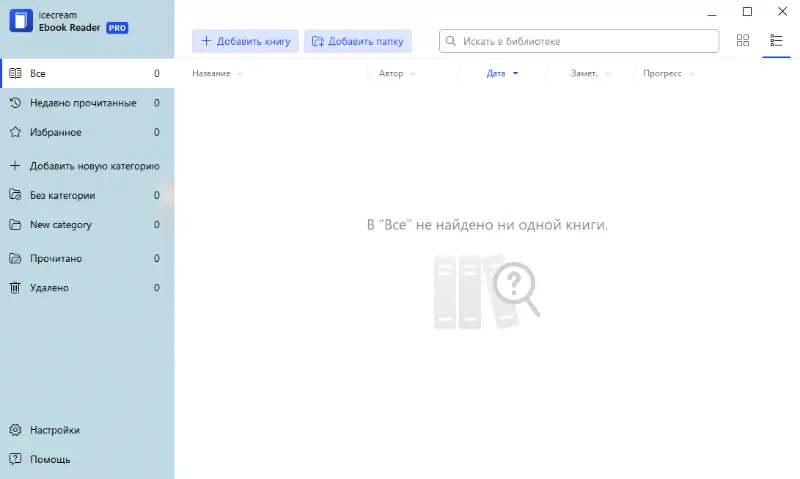The width and height of the screenshot is (800, 479).
Task: Click the star icon beside Избранное
Action: click(x=15, y=132)
